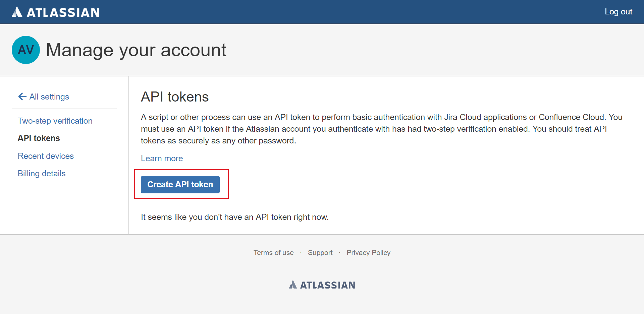The width and height of the screenshot is (644, 315).
Task: Select API tokens in the sidebar
Action: point(39,138)
